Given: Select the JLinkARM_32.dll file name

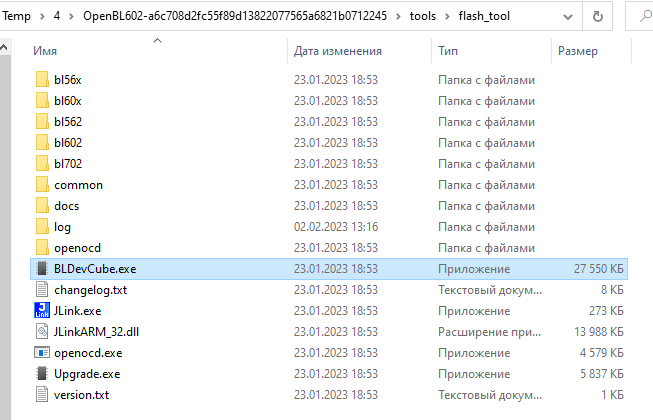Looking at the screenshot, I should (x=96, y=332).
